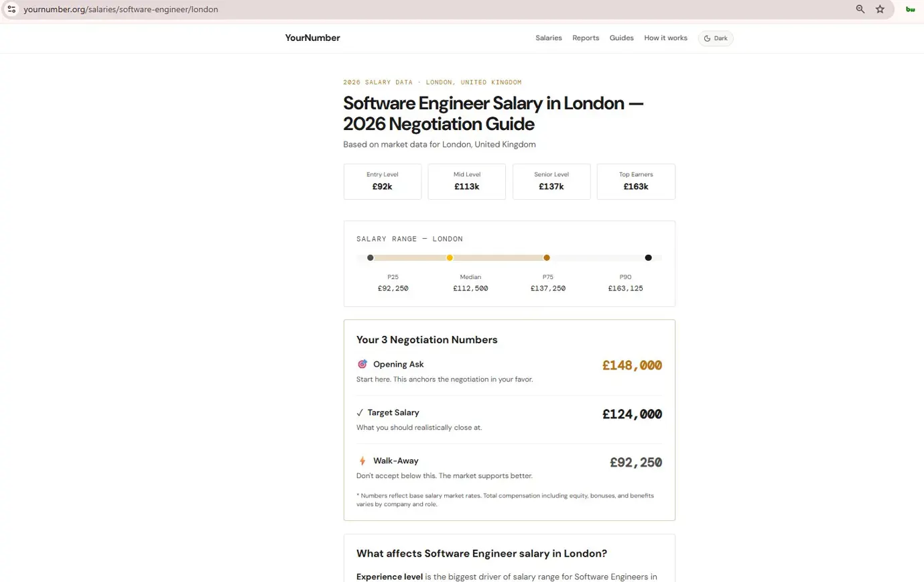Click the green bw extension icon
The image size is (924, 582).
click(910, 9)
